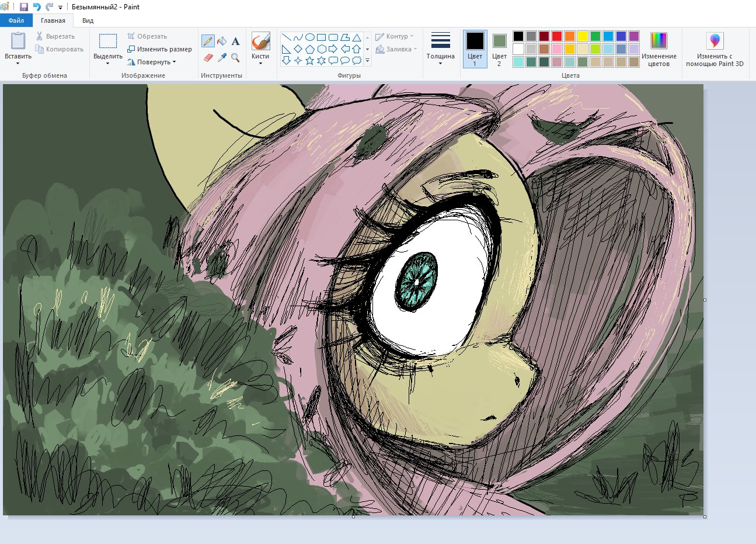756x544 pixels.
Task: Choose the Rectangle shape
Action: click(321, 38)
